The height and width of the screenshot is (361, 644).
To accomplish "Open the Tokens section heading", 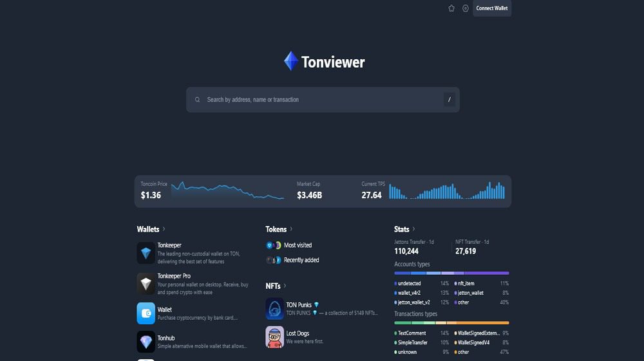I will coord(276,229).
